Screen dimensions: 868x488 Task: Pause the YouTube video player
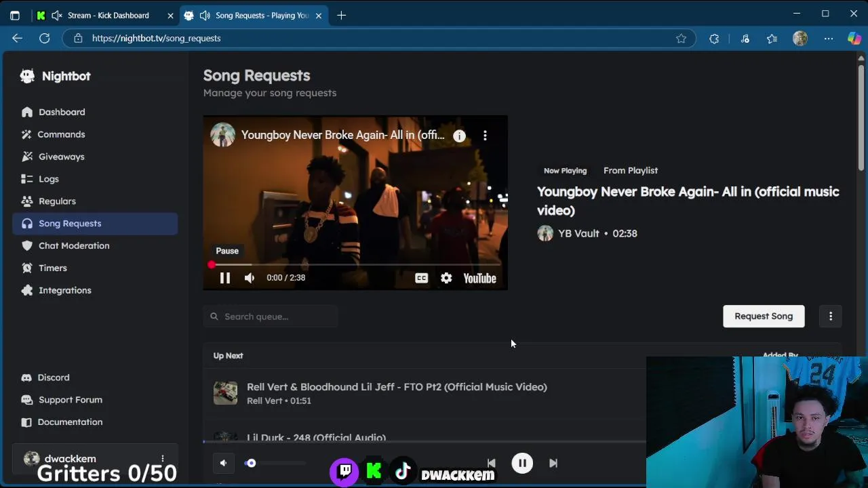click(225, 278)
